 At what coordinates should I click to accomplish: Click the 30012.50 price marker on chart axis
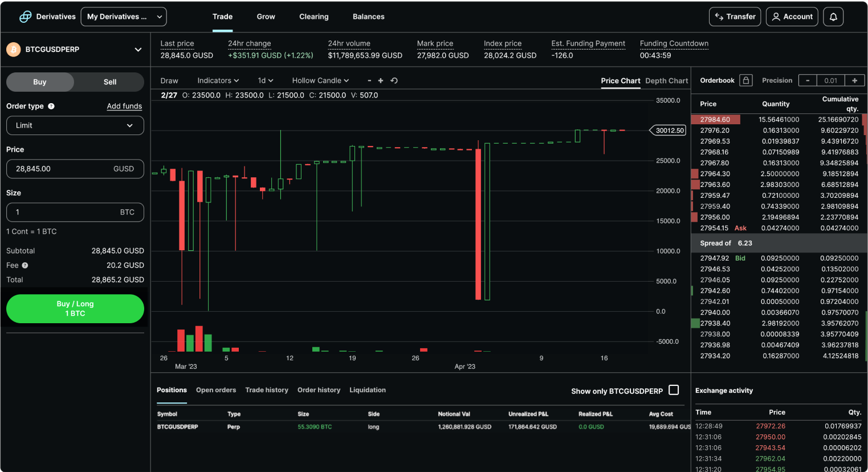coord(669,131)
